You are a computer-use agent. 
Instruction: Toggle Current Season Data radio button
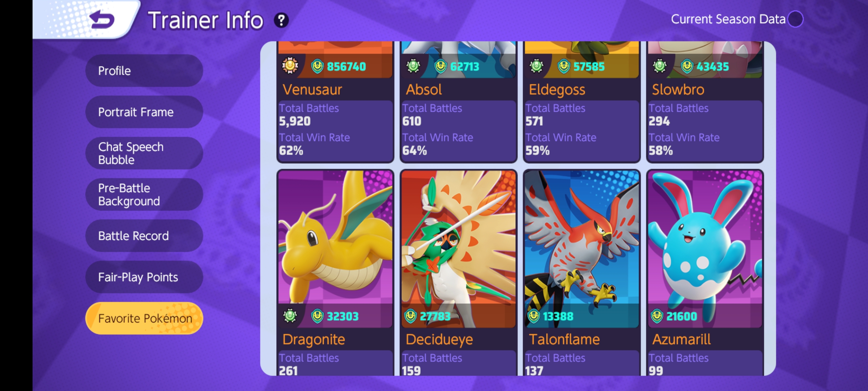click(795, 19)
